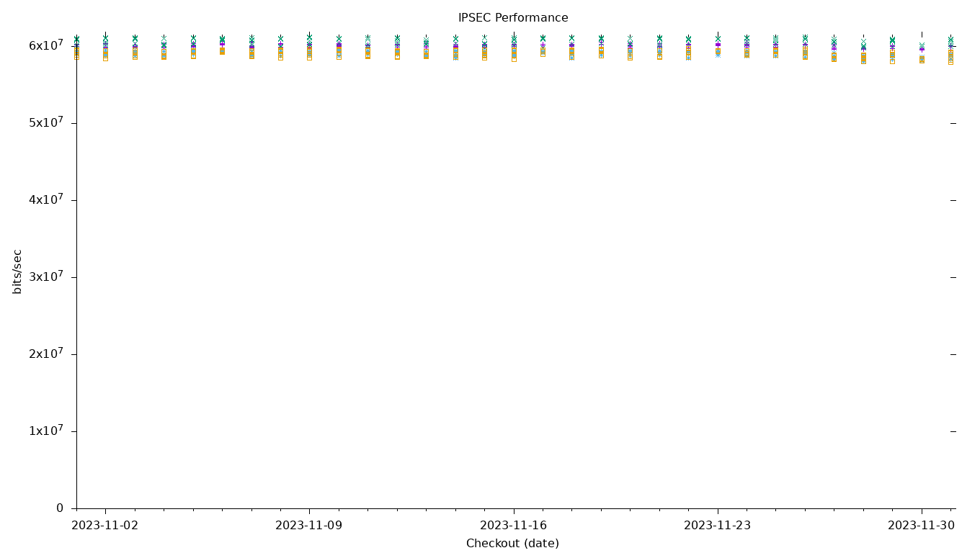980x553 pixels.
Task: Select the 2023-11-16 date label
Action: [x=513, y=526]
